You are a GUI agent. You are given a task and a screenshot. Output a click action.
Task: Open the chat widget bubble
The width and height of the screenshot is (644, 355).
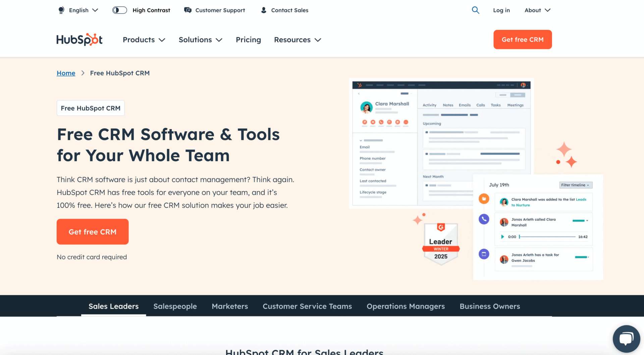coord(626,339)
